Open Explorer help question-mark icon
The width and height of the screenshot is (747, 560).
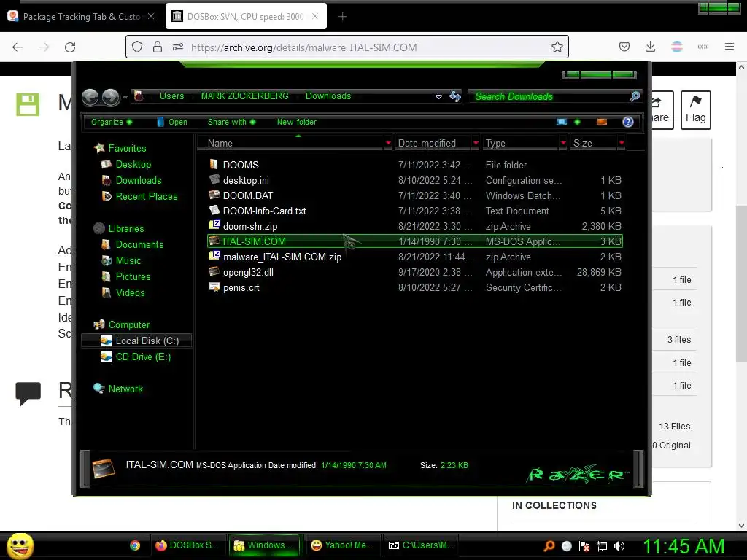pyautogui.click(x=628, y=122)
